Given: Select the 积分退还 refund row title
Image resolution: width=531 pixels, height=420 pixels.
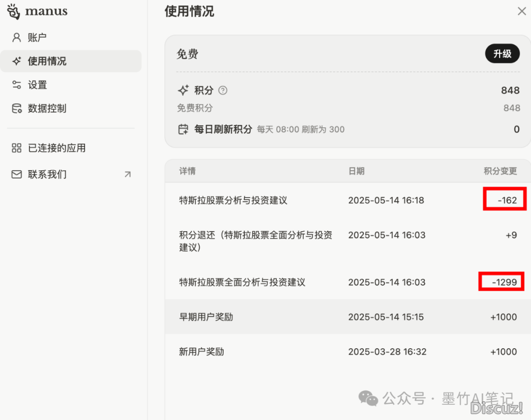Looking at the screenshot, I should (x=256, y=241).
